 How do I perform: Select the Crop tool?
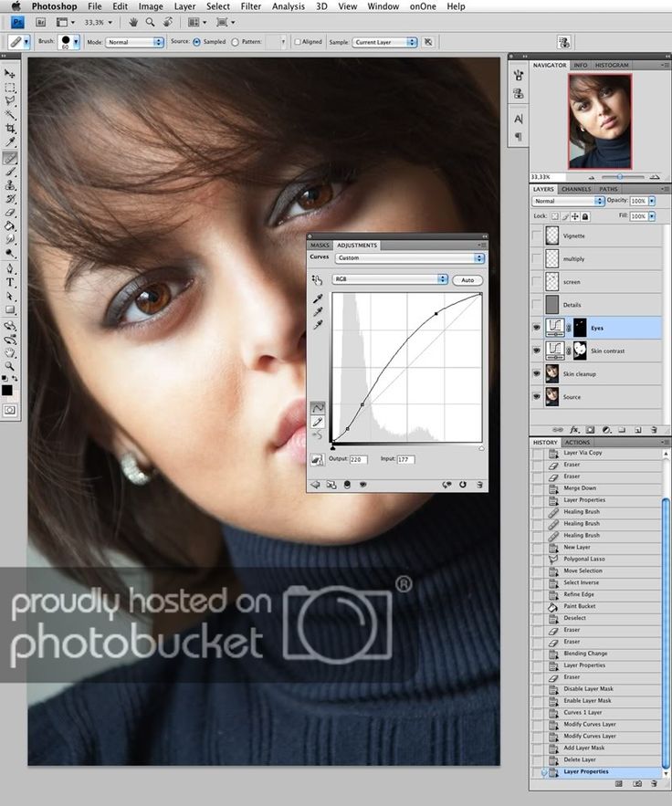[10, 129]
